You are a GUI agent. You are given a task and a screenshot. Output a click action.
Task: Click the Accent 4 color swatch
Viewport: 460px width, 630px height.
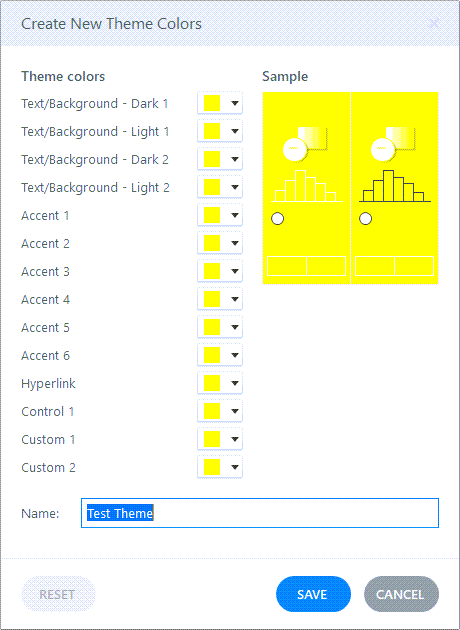212,299
